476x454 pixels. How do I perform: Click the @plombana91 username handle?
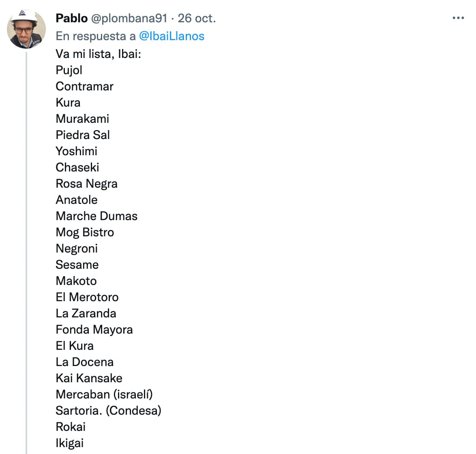pyautogui.click(x=129, y=18)
